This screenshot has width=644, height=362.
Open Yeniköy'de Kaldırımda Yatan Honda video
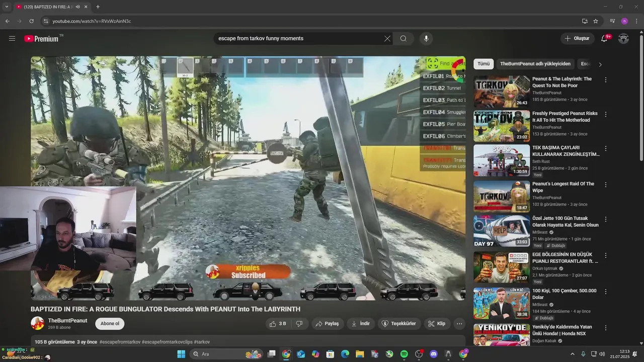tap(502, 334)
